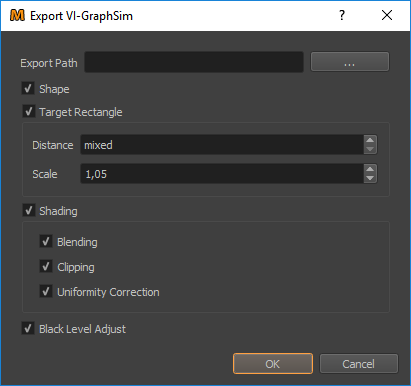Open the question mark help button
Image resolution: width=411 pixels, height=386 pixels.
[x=342, y=15]
